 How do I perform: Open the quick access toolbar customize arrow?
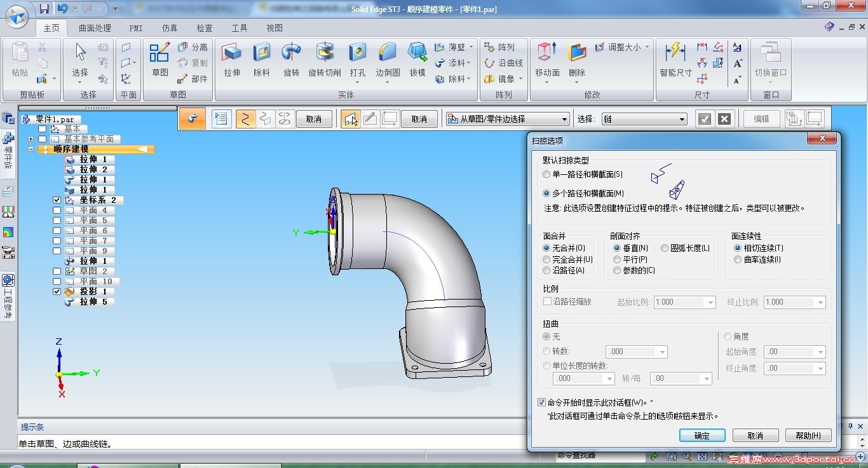(115, 9)
